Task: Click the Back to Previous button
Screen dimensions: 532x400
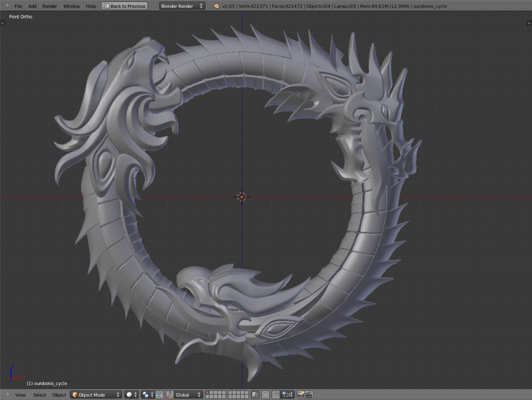Action: tap(124, 6)
